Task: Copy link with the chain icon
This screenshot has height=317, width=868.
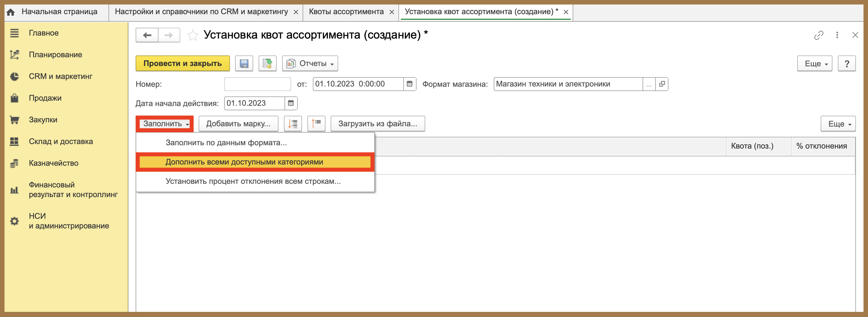Action: pos(819,35)
